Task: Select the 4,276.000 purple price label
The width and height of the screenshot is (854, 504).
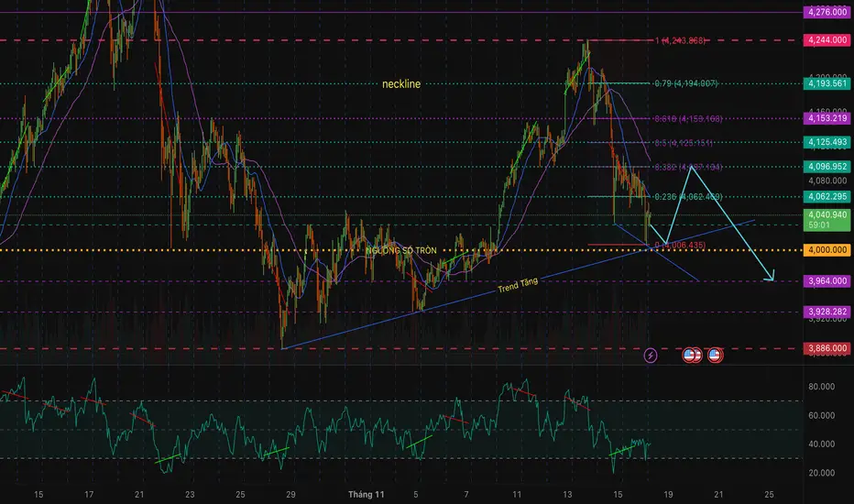Action: point(827,12)
